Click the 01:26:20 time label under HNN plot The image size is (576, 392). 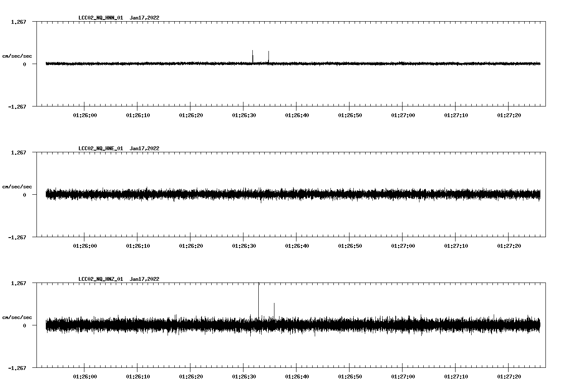(191, 115)
